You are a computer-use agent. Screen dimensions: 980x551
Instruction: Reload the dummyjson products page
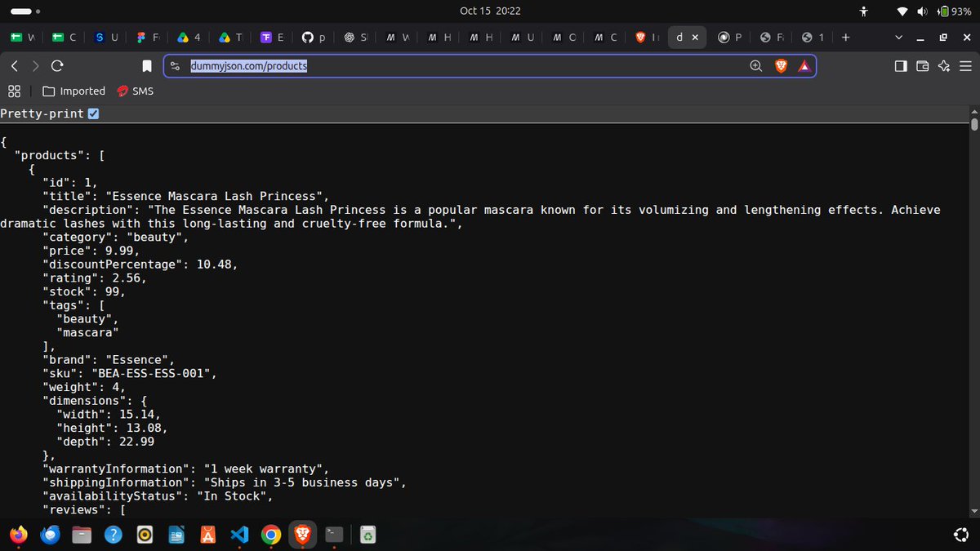[x=56, y=66]
